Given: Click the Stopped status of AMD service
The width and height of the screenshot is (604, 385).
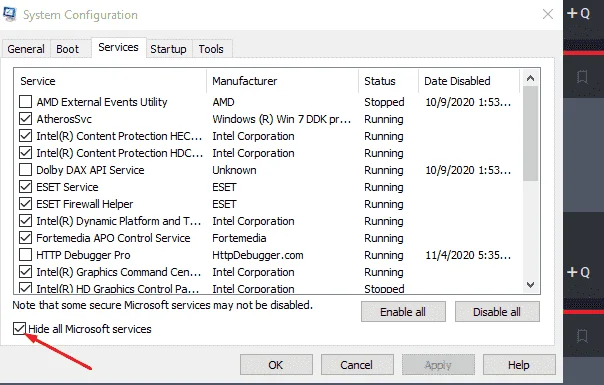Looking at the screenshot, I should [x=384, y=102].
